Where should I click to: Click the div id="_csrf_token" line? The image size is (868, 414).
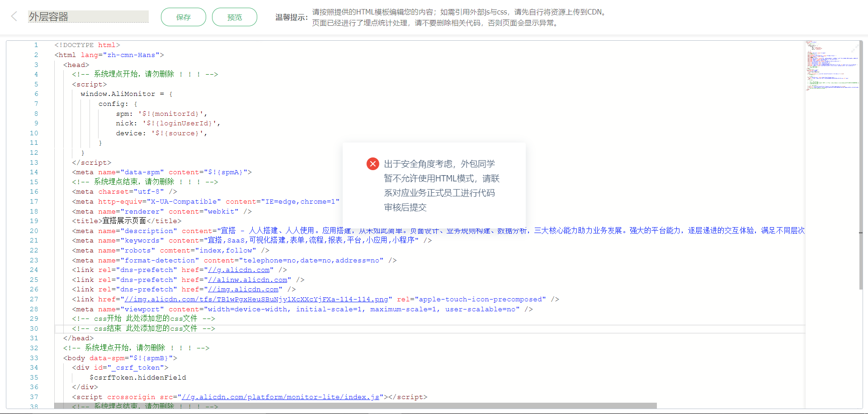tap(120, 368)
